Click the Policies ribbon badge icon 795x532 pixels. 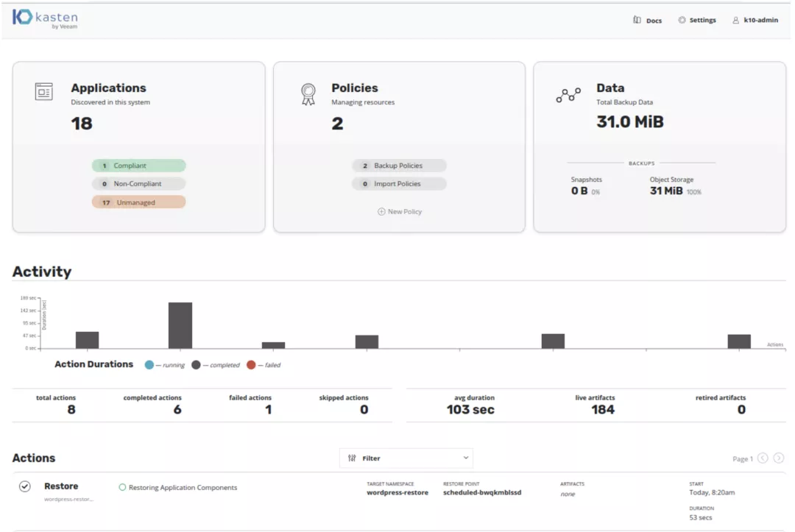[308, 94]
